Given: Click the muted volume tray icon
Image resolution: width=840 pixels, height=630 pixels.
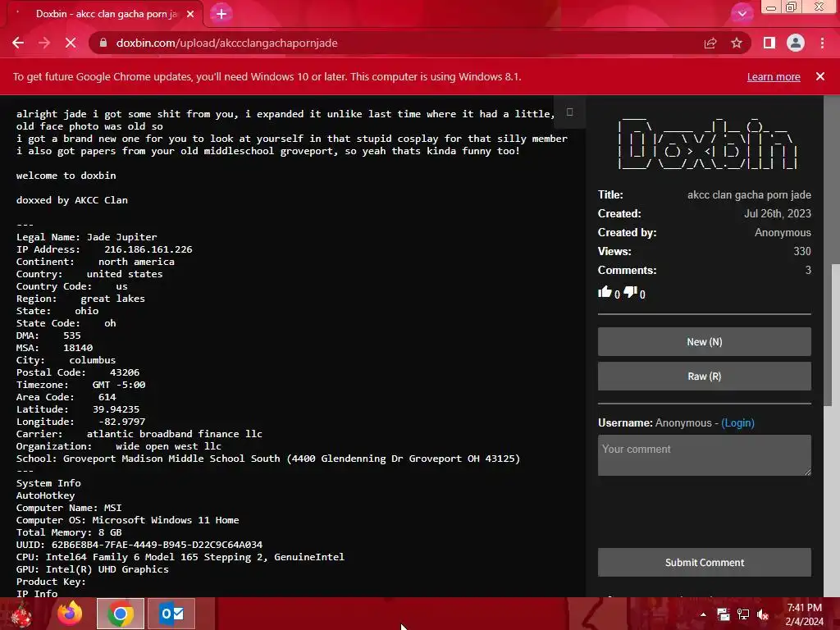Looking at the screenshot, I should pos(763,614).
